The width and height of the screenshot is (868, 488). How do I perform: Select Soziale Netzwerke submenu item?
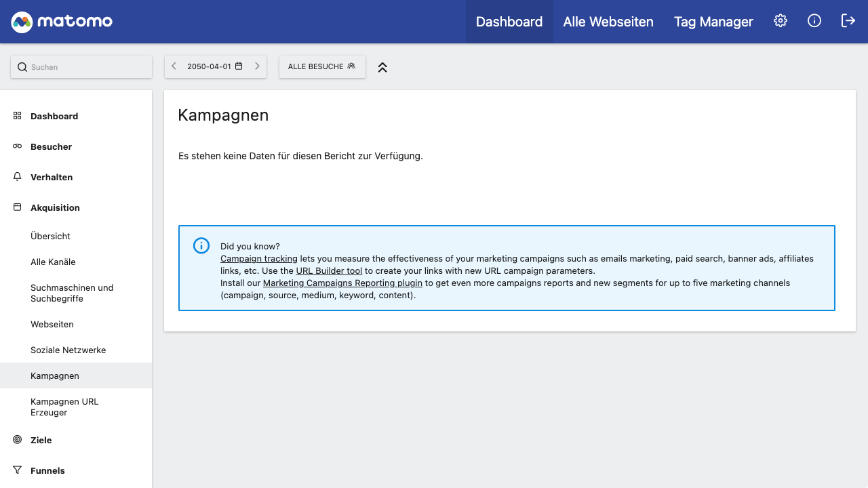click(76, 350)
